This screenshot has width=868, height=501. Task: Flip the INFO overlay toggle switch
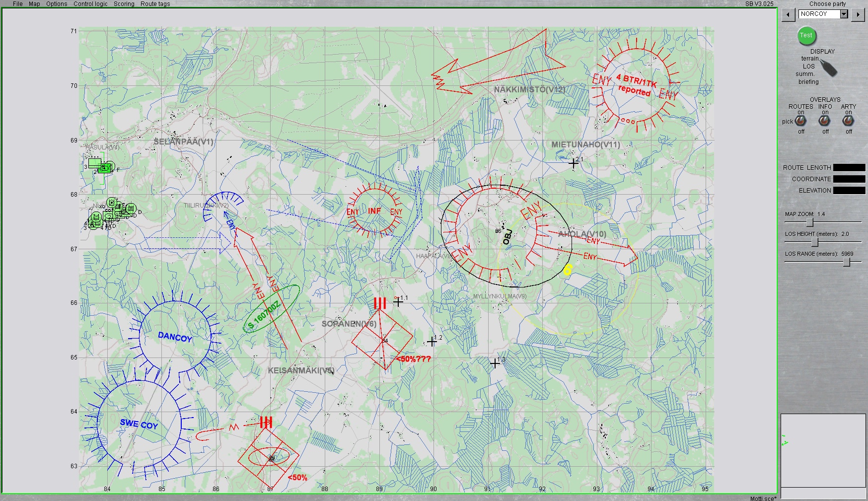(825, 121)
